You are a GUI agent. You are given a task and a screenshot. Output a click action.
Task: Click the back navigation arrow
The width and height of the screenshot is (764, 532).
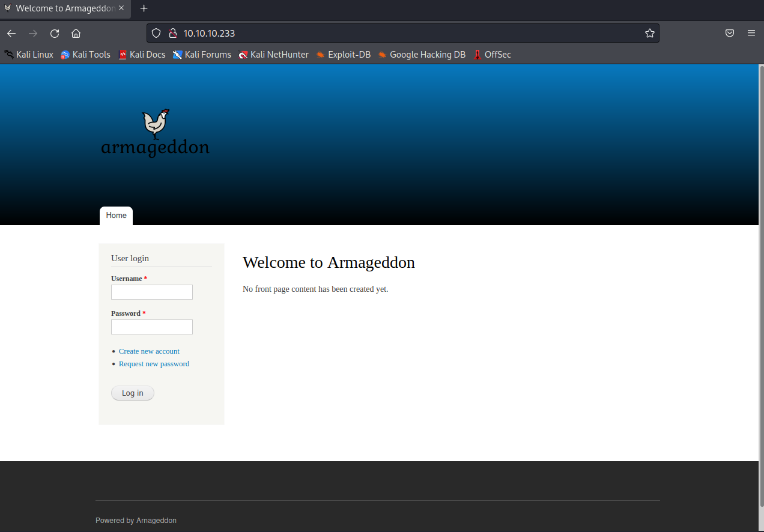point(11,34)
